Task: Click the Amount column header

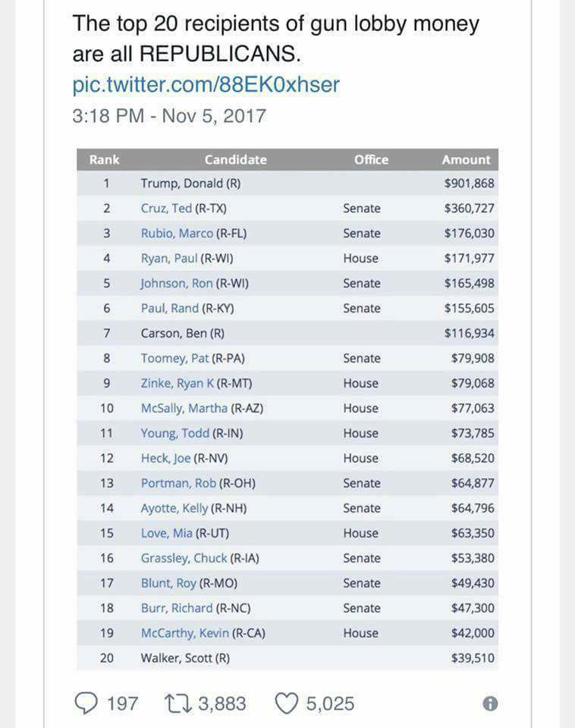Action: click(466, 160)
